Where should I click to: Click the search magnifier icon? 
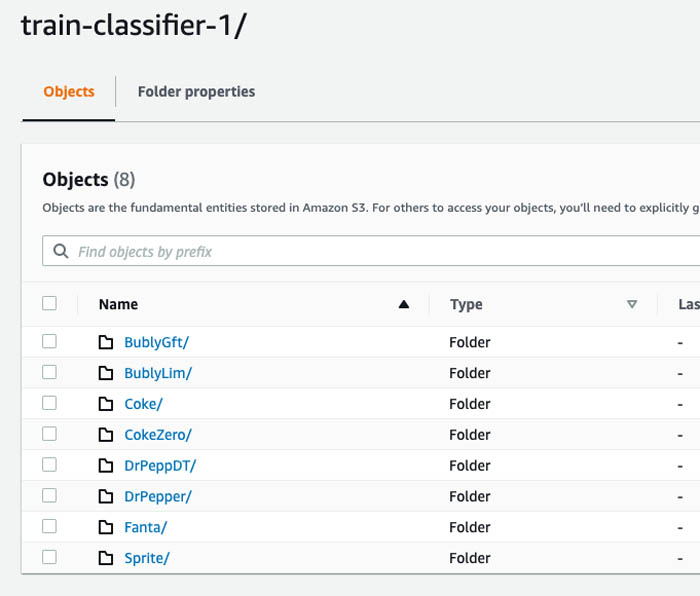[x=61, y=251]
